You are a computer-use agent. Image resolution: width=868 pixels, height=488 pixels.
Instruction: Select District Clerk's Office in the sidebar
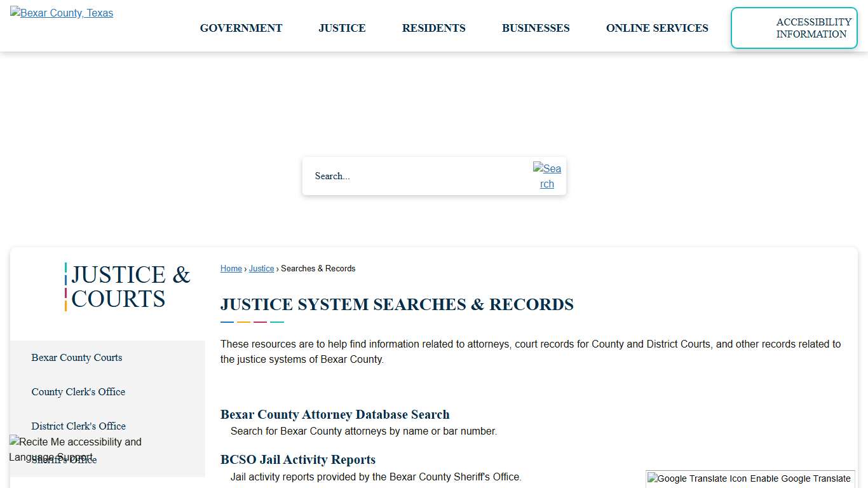coord(78,426)
